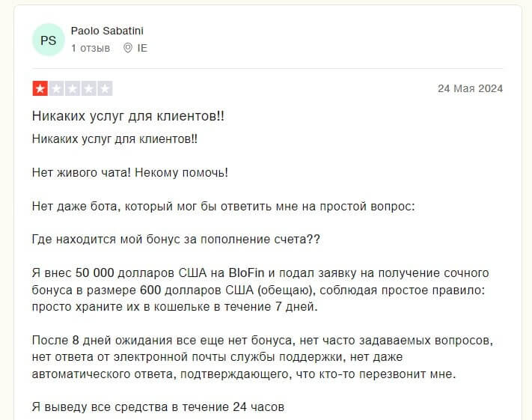Click the sentence about the missing bot
Viewport: 532px width, 420px height.
223,206
